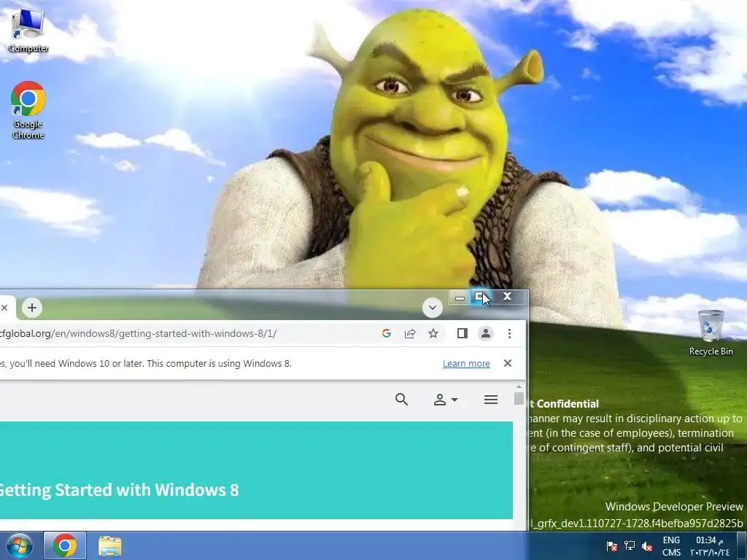Expand the Chrome tab search chevron
Screen dimensions: 747x560
pos(433,307)
